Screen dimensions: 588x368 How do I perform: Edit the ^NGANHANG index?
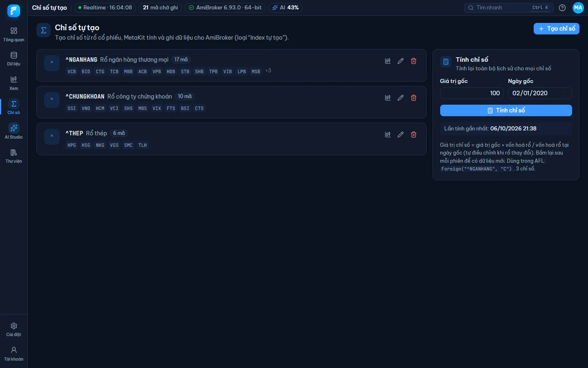401,61
